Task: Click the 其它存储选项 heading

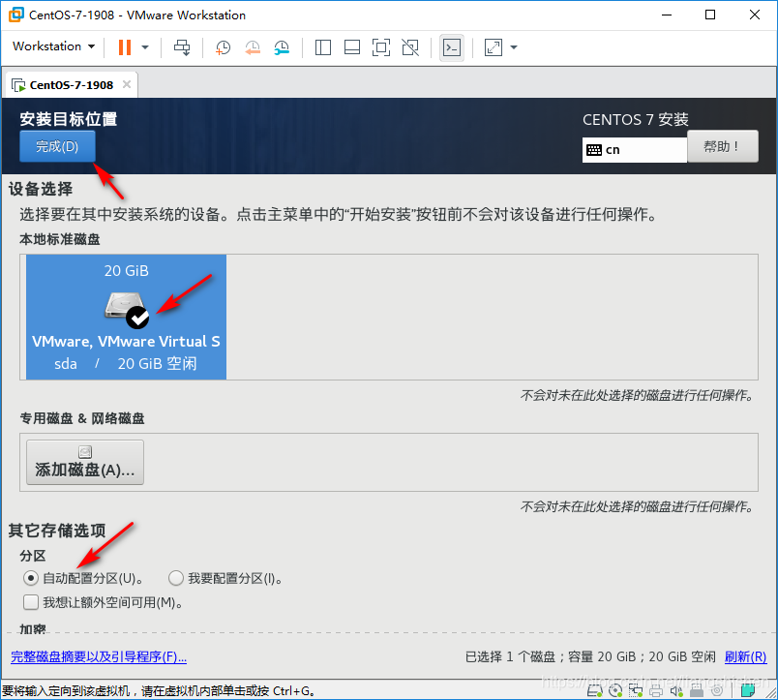Action: point(57,531)
